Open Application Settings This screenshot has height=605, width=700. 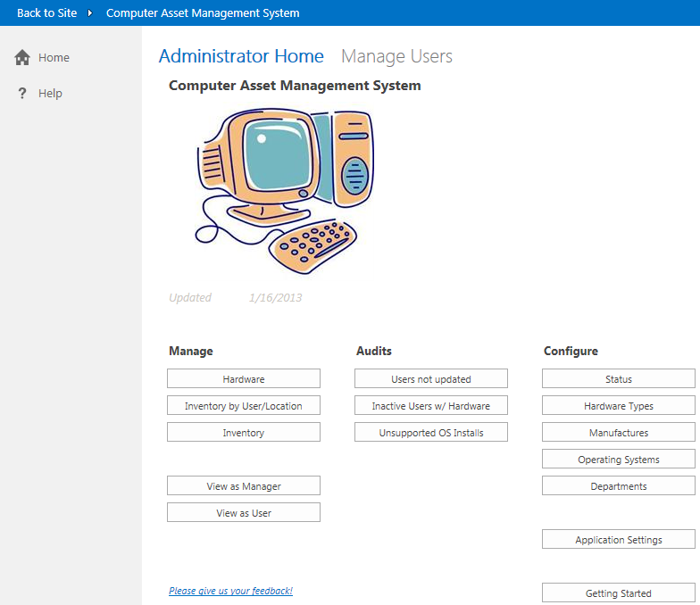pos(619,540)
